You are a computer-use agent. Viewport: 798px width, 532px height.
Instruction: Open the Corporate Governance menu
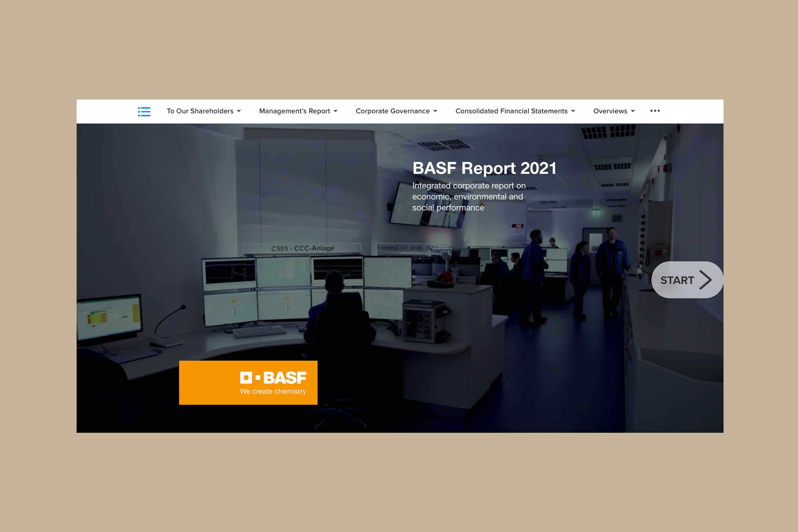click(396, 111)
